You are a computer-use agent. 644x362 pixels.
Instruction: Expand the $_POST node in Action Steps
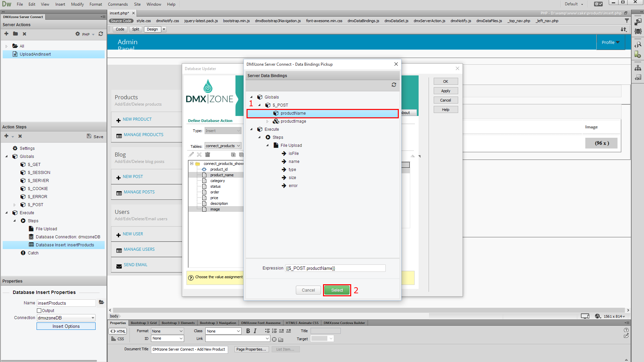coord(14,205)
